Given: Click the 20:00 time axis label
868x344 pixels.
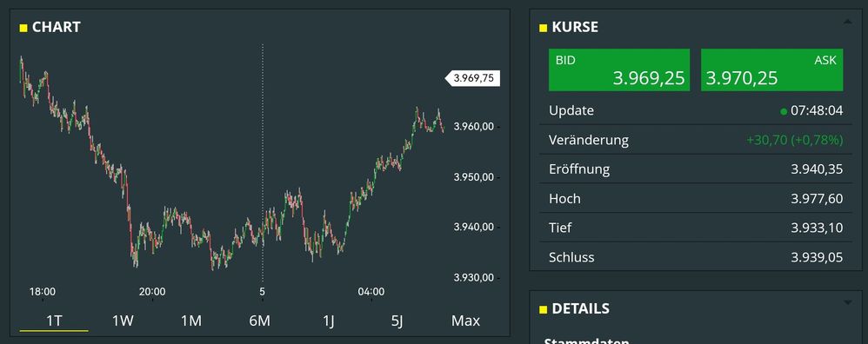Looking at the screenshot, I should coord(152,292).
